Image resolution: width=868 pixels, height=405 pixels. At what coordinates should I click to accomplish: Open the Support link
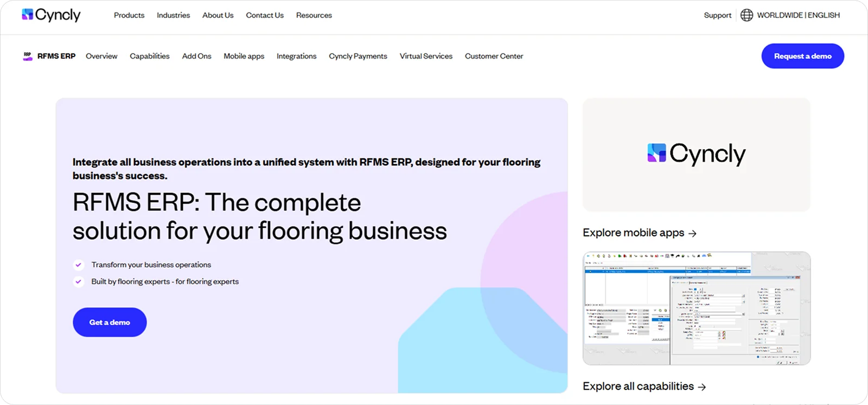click(717, 15)
